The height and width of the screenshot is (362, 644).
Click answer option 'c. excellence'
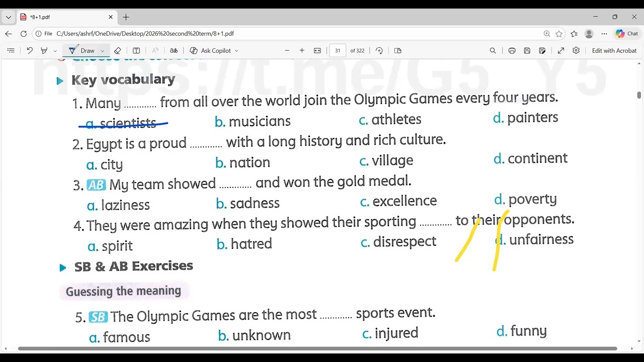398,201
